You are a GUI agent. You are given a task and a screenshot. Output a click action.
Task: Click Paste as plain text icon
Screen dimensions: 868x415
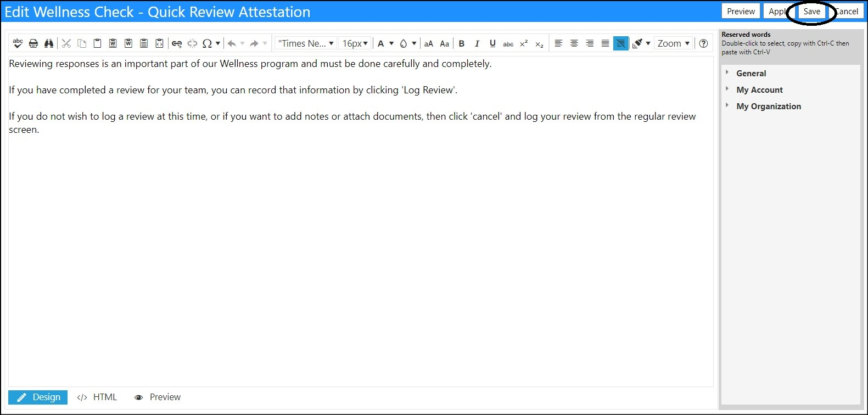[144, 43]
